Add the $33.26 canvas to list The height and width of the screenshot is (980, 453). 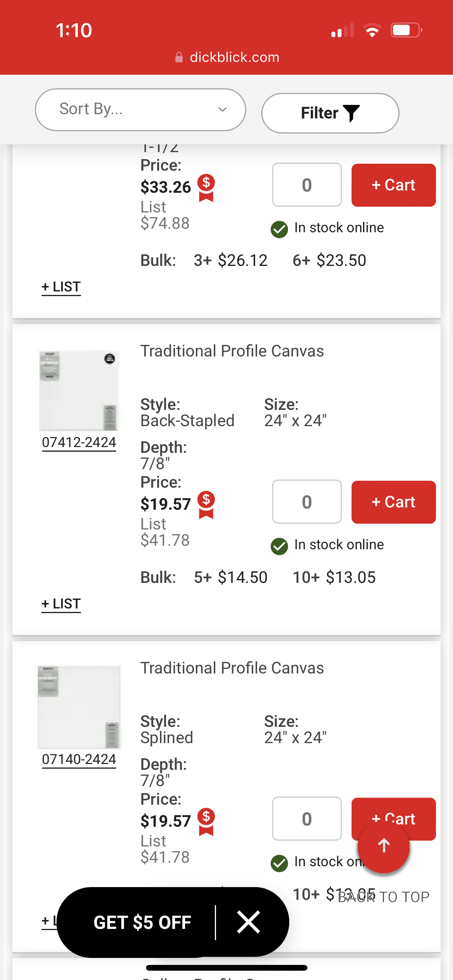pos(61,287)
